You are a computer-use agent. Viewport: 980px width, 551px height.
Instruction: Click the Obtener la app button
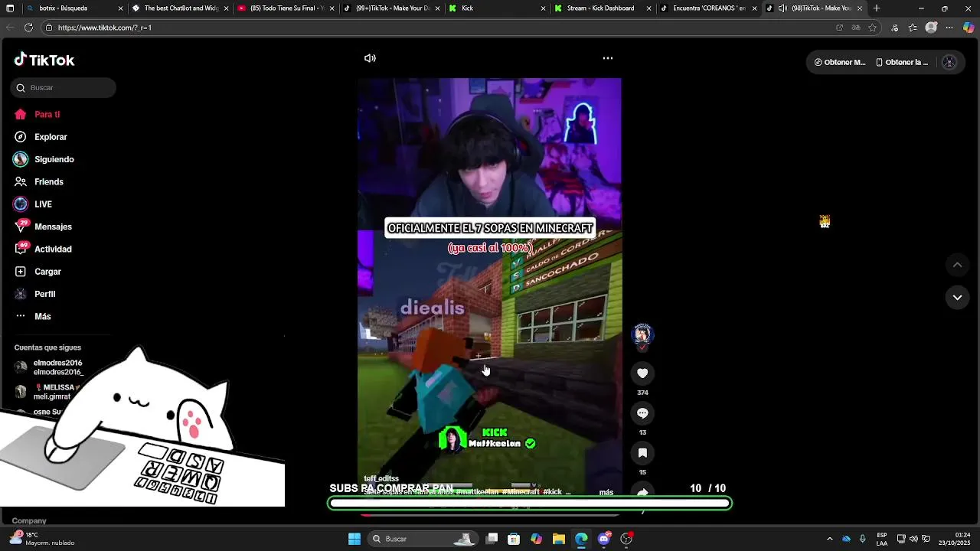pyautogui.click(x=902, y=63)
